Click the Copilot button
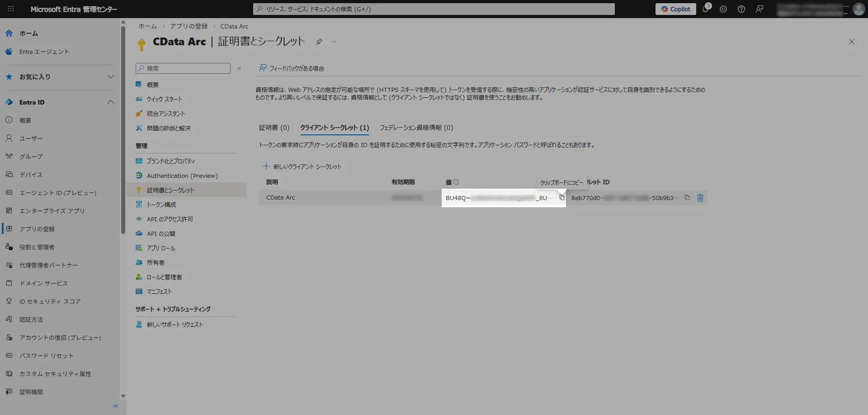This screenshot has width=868, height=415. tap(675, 9)
